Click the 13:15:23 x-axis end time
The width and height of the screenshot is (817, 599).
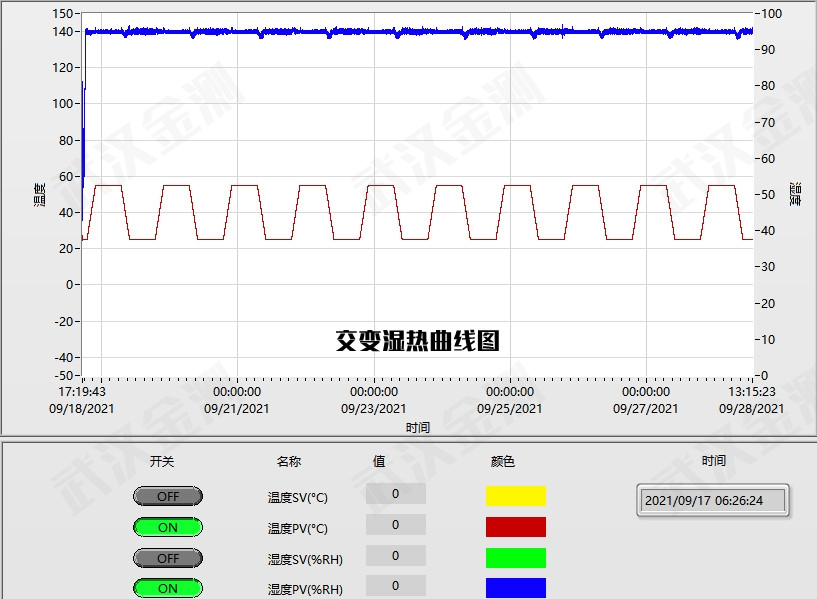(752, 392)
